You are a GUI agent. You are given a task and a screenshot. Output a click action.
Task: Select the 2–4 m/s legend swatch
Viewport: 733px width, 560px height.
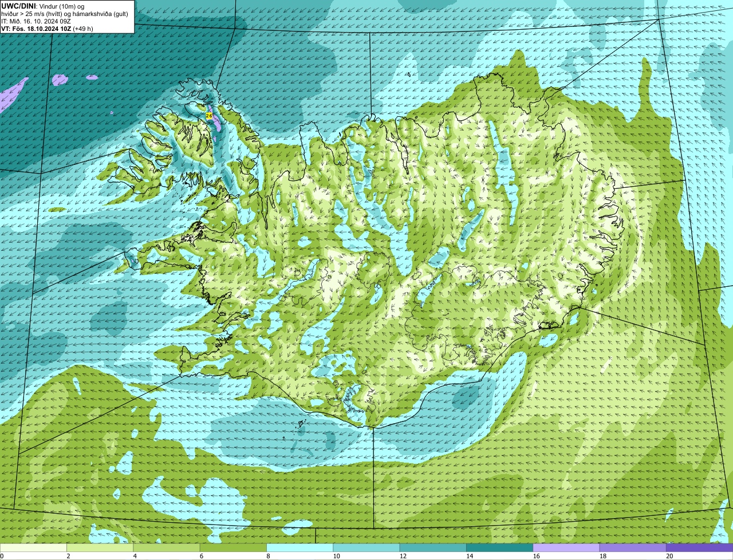100,547
